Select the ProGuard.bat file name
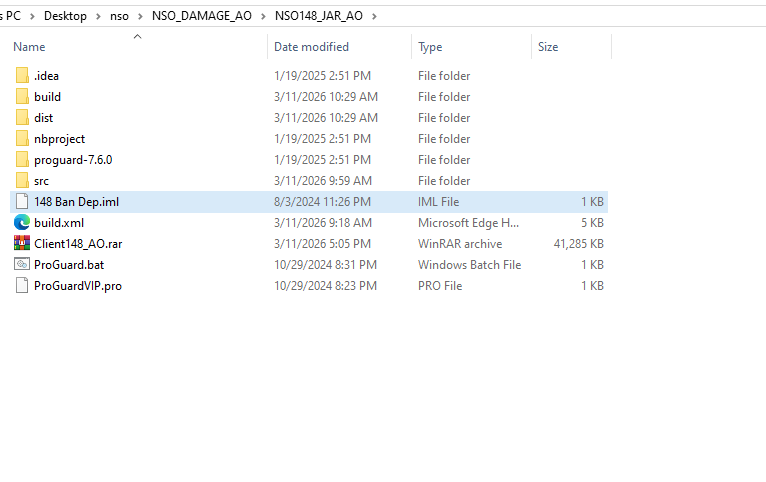 69,265
